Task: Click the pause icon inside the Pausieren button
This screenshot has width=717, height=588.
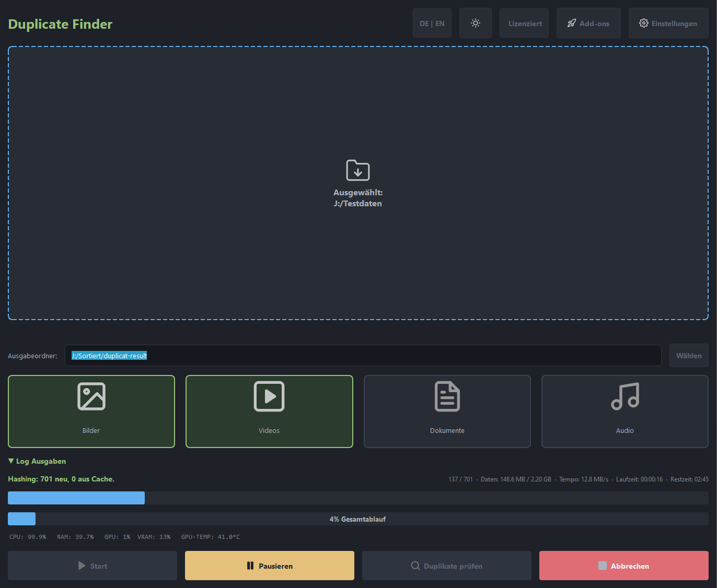Action: click(249, 566)
